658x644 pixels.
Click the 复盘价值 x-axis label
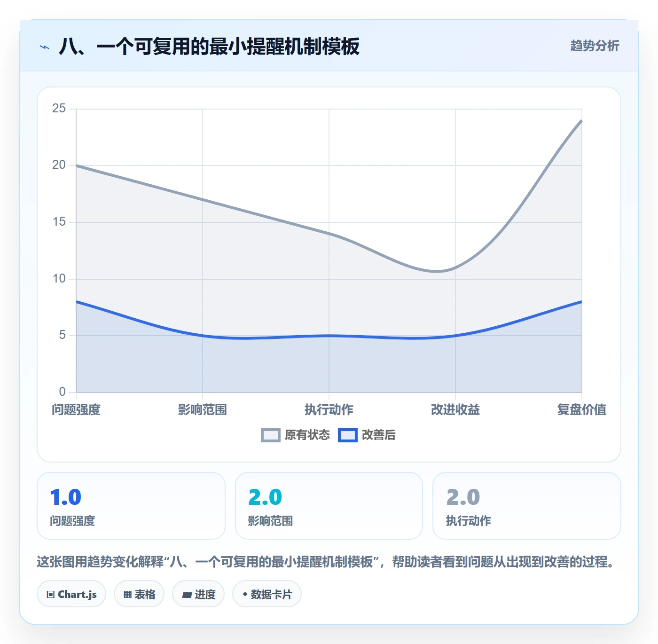tap(582, 410)
